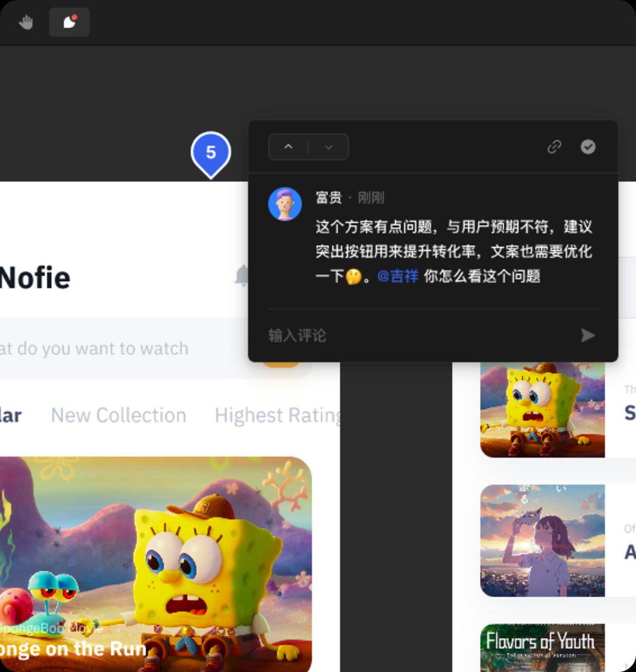The image size is (636, 672).
Task: Open comment pin number 5
Action: coord(210,154)
